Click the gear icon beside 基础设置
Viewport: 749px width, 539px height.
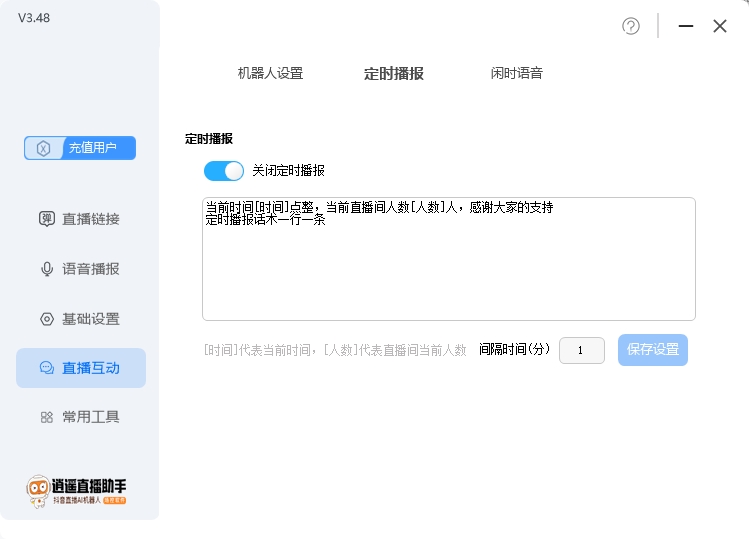coord(47,319)
